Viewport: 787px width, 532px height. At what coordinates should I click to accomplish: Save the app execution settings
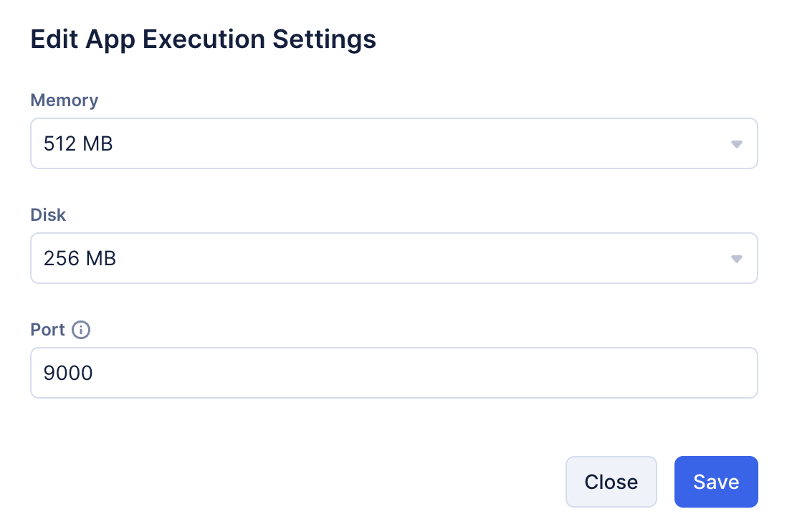coord(715,482)
